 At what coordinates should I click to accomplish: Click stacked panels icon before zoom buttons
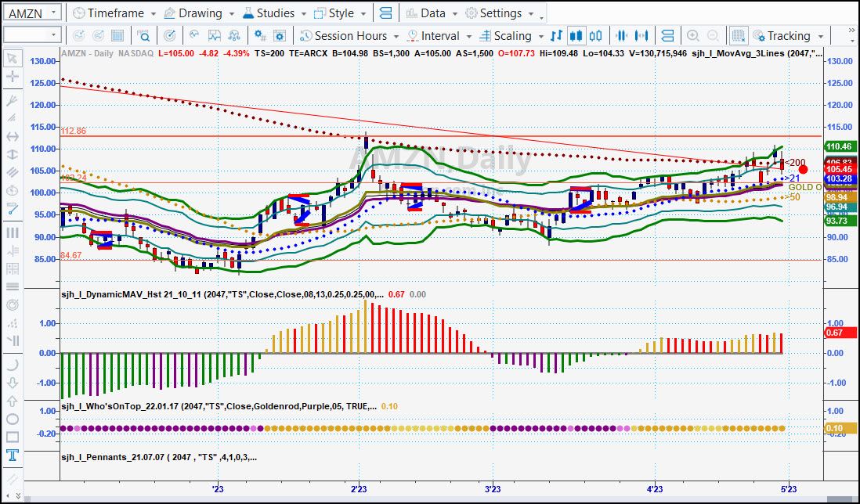tap(667, 36)
